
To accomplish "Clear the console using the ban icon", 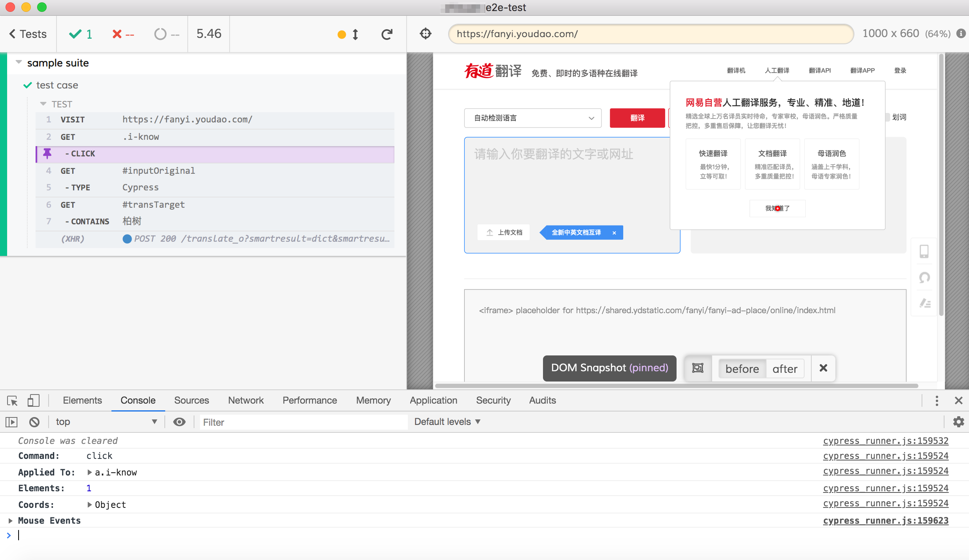I will 34,422.
